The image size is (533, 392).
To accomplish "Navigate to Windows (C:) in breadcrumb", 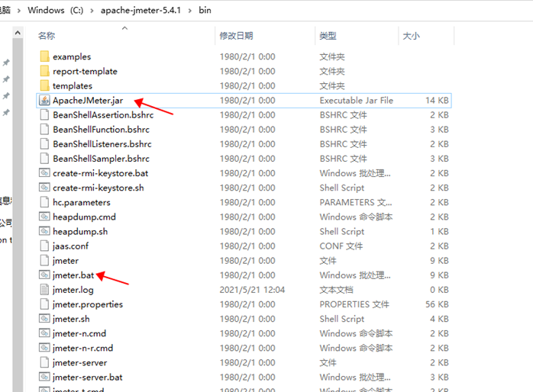I will [x=56, y=10].
